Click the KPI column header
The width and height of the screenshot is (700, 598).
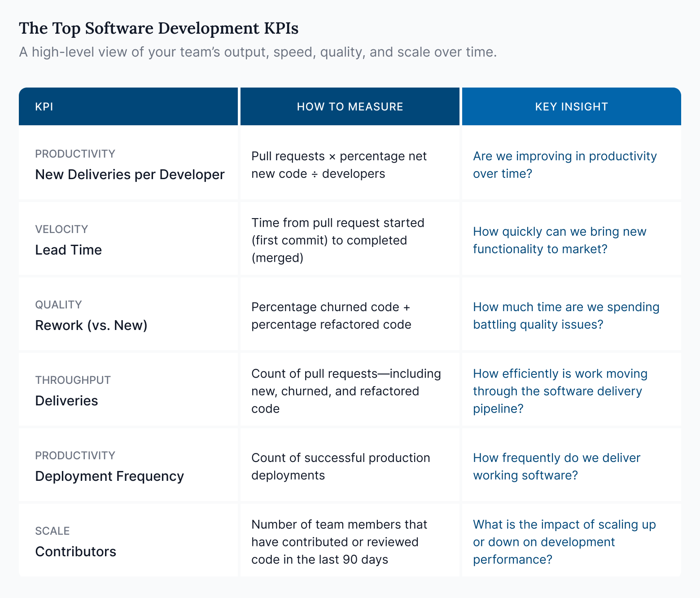pos(44,106)
